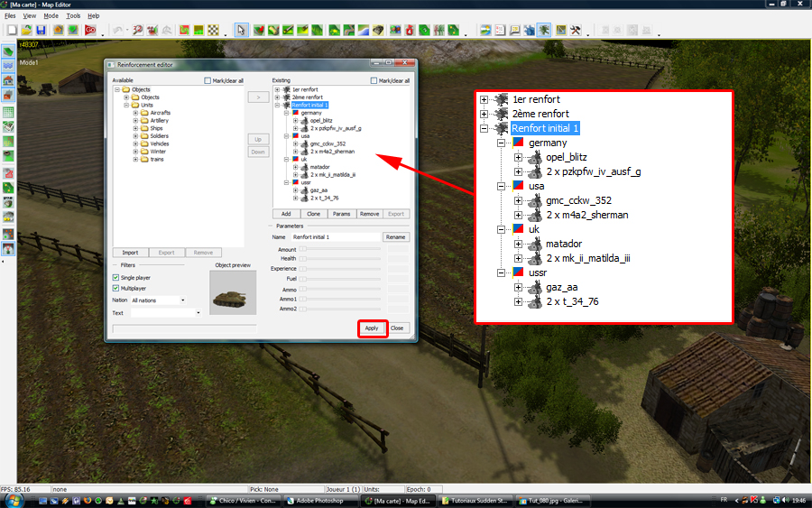Click the Clone button
Screen dimensions: 812x508
[x=313, y=214]
